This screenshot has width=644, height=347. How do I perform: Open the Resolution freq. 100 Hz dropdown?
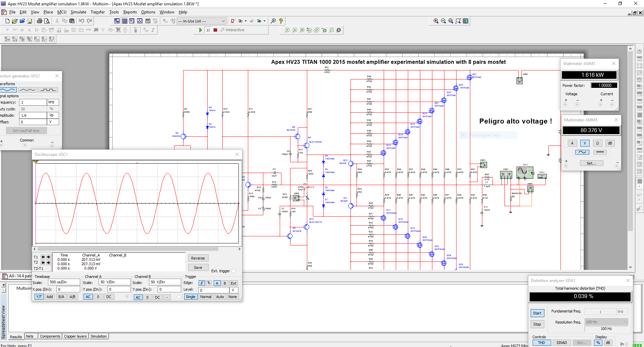pyautogui.click(x=606, y=322)
